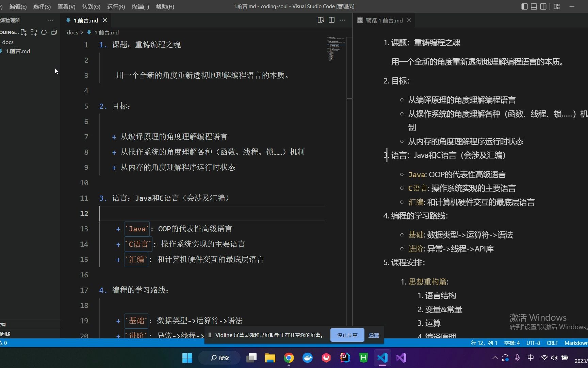
Task: Open Task View on taskbar
Action: pyautogui.click(x=251, y=358)
